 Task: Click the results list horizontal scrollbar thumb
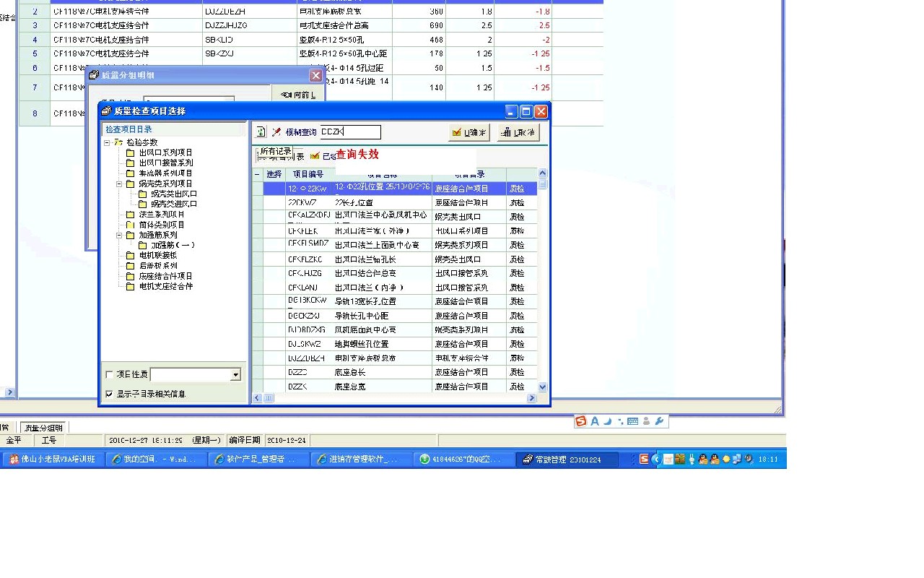pos(268,398)
